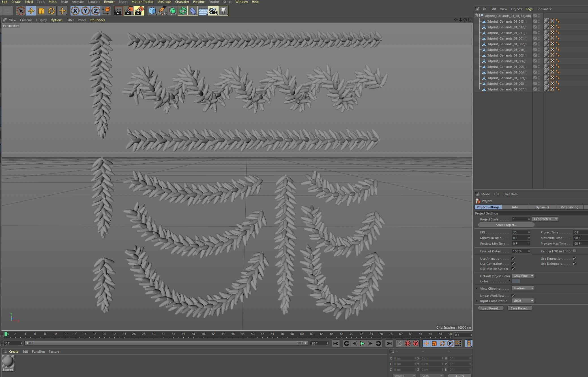
Task: Toggle Use Generators checkbox
Action: click(513, 263)
